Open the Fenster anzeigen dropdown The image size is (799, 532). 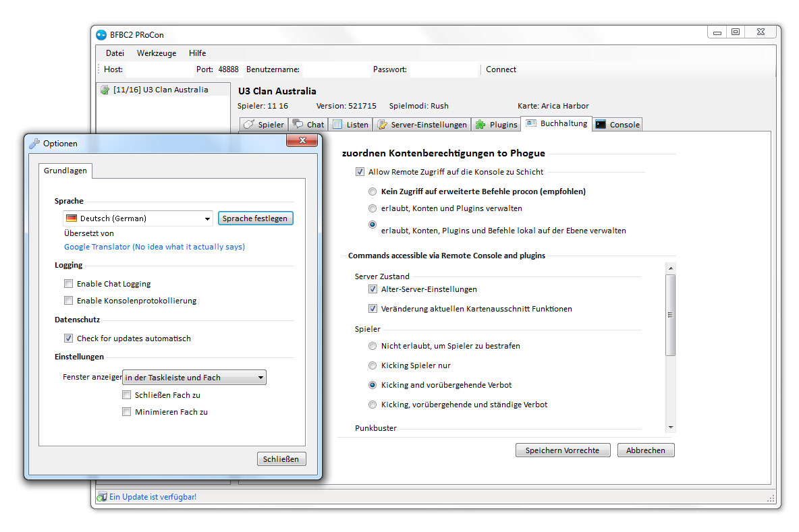pos(194,377)
